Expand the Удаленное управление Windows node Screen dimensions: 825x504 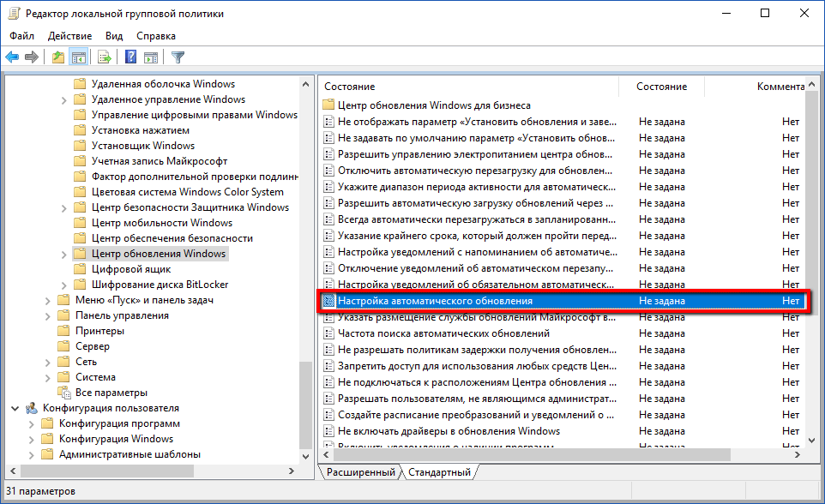(x=63, y=100)
